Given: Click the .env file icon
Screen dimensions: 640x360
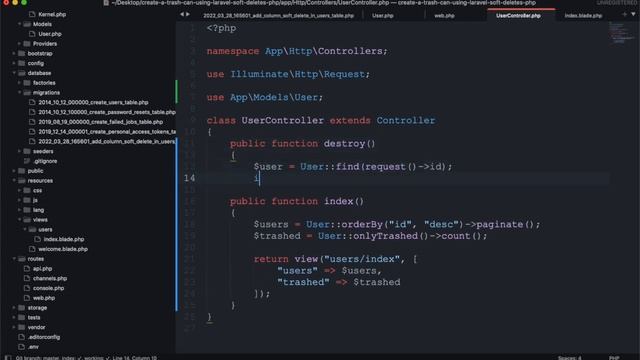Looking at the screenshot, I should click(22, 347).
